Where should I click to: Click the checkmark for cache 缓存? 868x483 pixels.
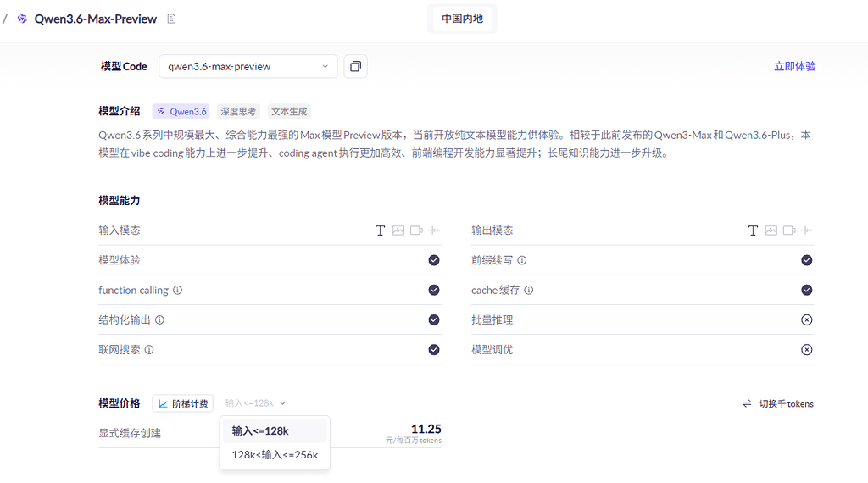click(x=807, y=290)
